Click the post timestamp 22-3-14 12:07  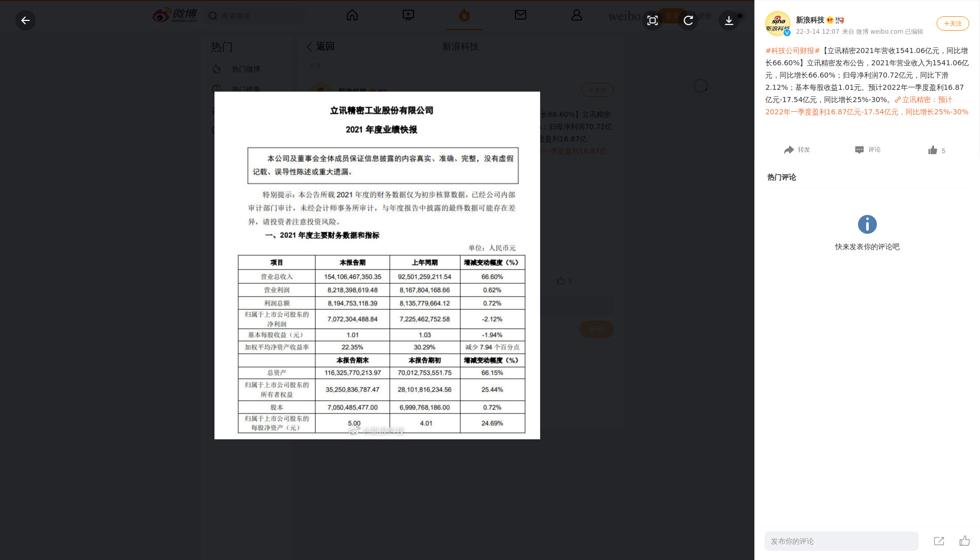click(x=817, y=32)
